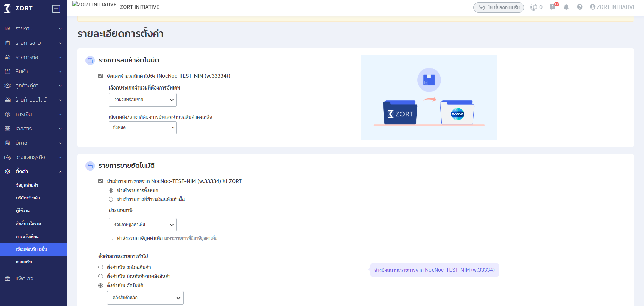Image resolution: width=644 pixels, height=306 pixels.
Task: Open the ZORT INITIATIVE user account link
Action: pyautogui.click(x=613, y=7)
